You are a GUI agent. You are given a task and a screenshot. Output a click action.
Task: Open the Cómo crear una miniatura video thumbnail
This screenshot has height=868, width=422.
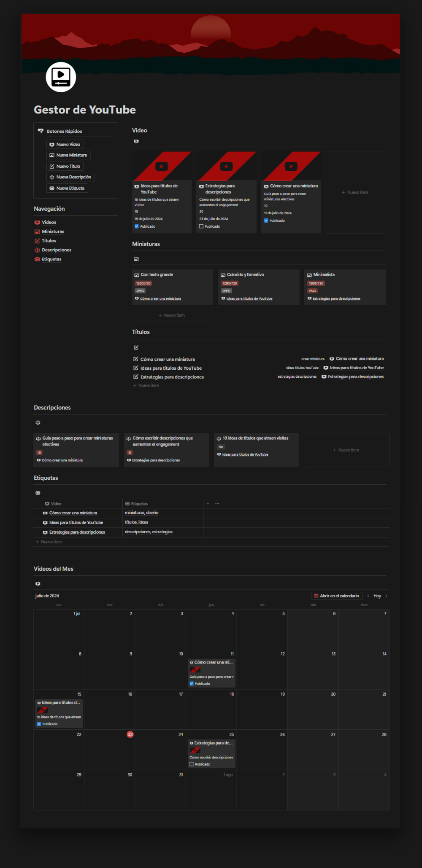coord(291,166)
